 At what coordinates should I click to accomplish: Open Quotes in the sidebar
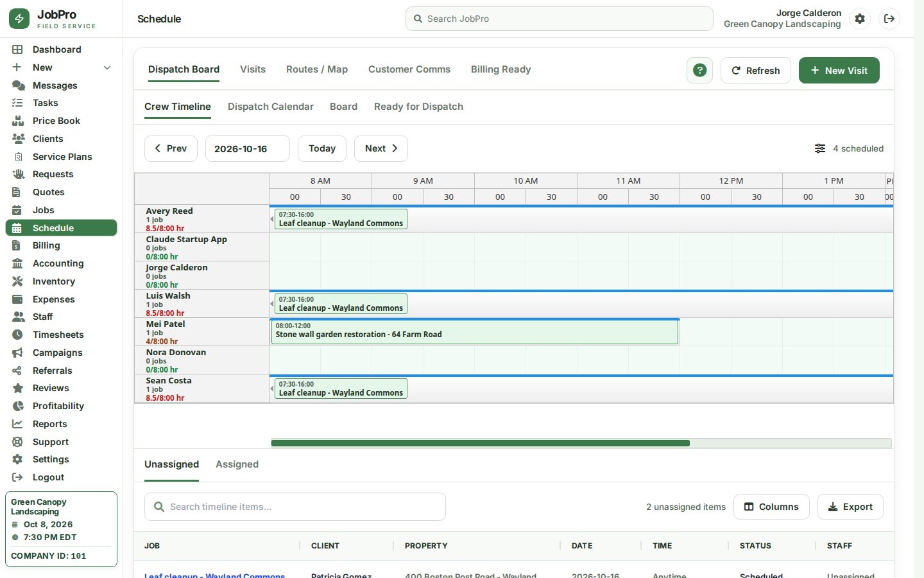click(61, 192)
